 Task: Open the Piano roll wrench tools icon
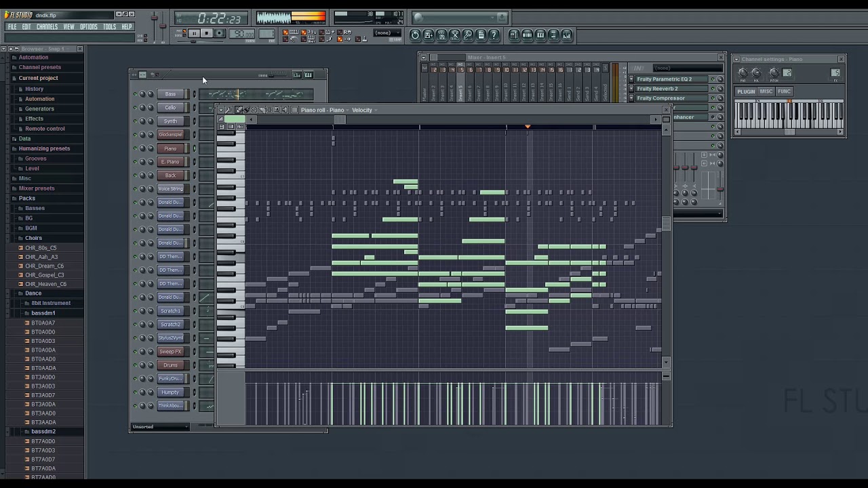pyautogui.click(x=229, y=110)
